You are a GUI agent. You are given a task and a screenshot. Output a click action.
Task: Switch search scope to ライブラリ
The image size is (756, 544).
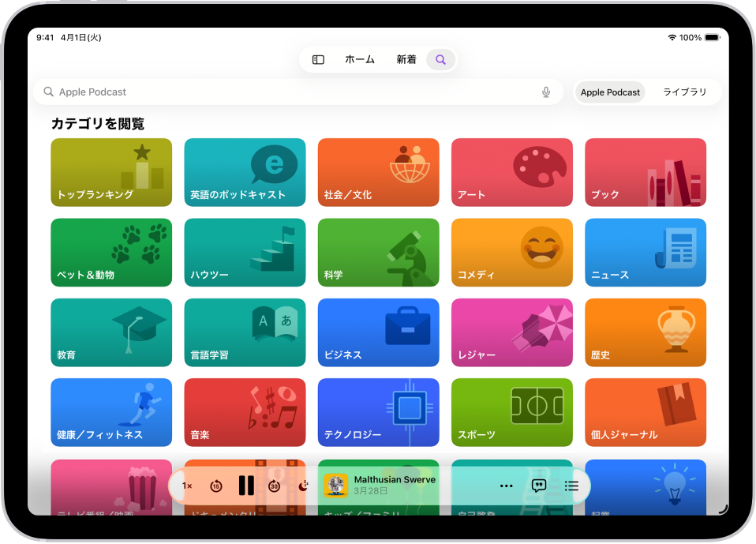pos(683,92)
